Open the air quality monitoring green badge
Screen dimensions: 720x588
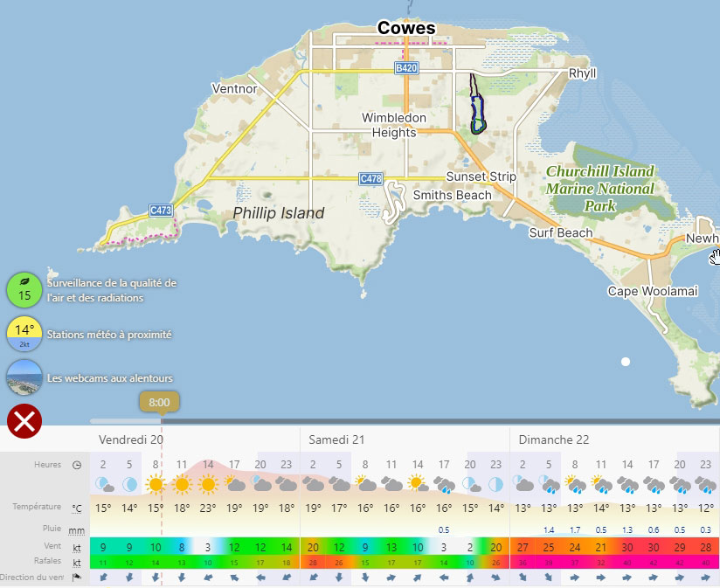(24, 290)
